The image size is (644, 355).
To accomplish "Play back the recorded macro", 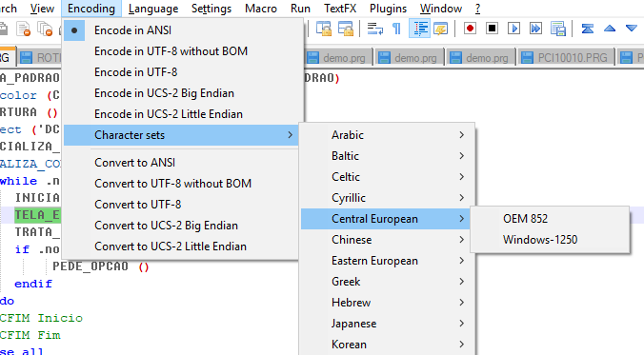I will pyautogui.click(x=513, y=29).
